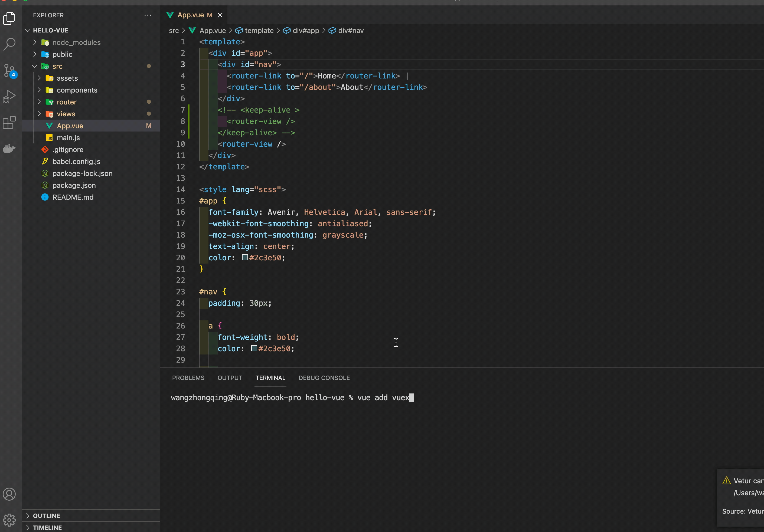Expand the OUTLINE section
This screenshot has height=532, width=764.
pos(28,516)
